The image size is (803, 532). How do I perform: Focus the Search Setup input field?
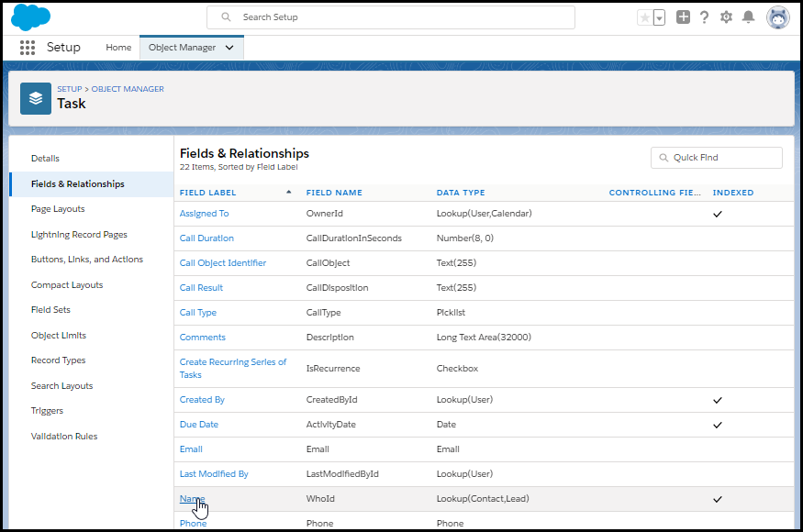(391, 17)
